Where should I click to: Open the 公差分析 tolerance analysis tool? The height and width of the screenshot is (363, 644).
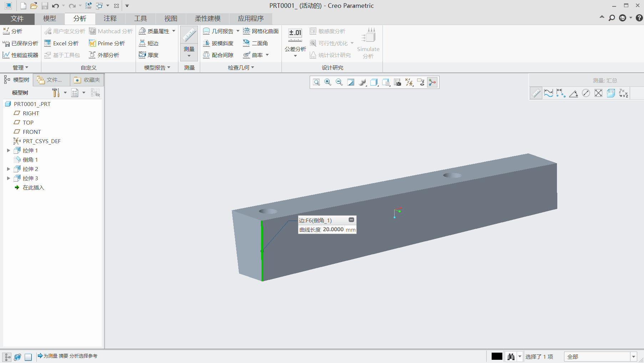[295, 42]
